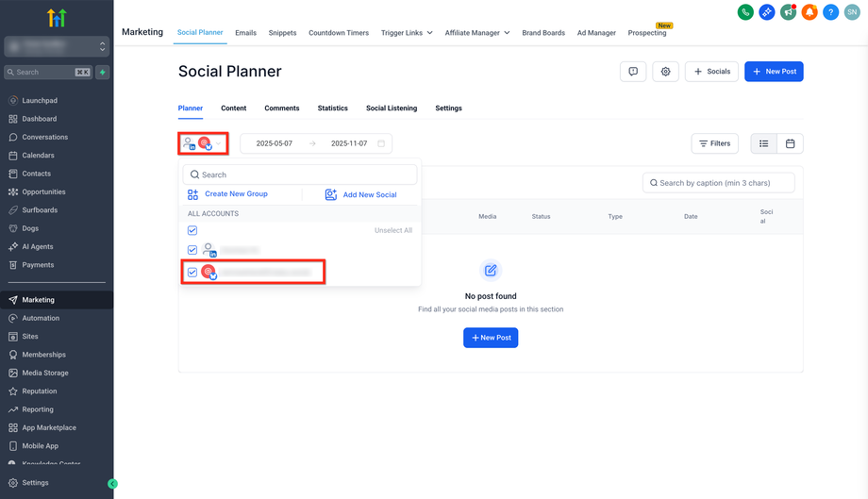Collapse the social accounts selector dropdown
This screenshot has width=868, height=499.
click(219, 143)
